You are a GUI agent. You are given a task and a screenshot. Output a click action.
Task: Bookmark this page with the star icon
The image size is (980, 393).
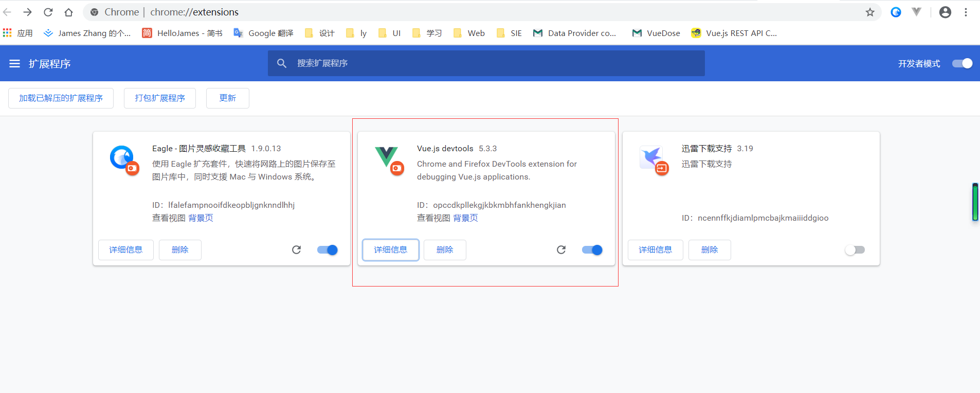click(870, 12)
